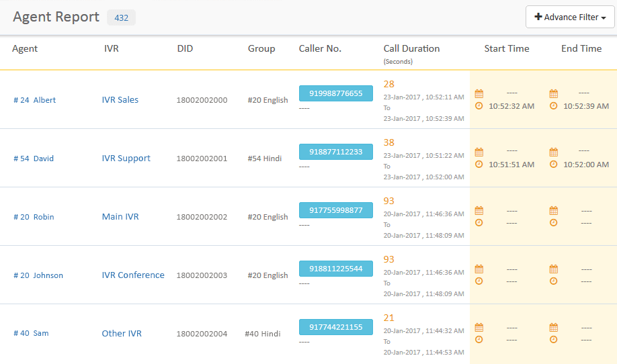Click caller number 917744221155
This screenshot has height=364, width=617.
pos(335,327)
